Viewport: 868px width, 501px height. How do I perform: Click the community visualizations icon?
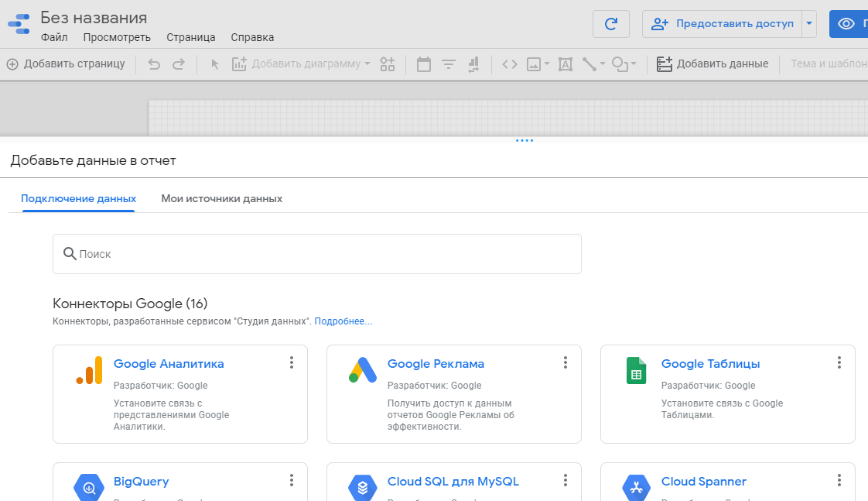(x=388, y=64)
